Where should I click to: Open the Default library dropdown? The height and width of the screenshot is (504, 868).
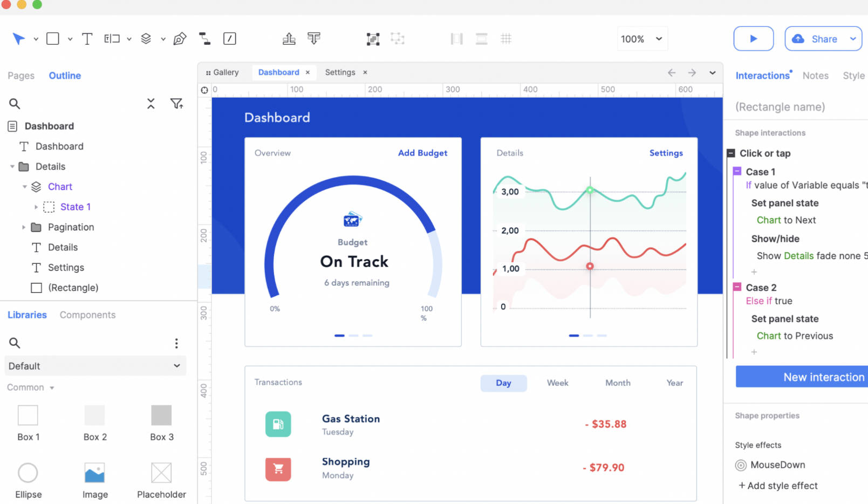pos(95,366)
